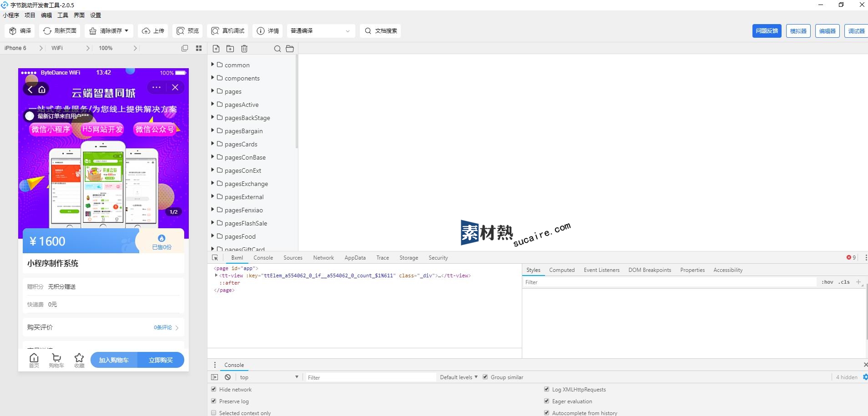Click the styles Filter input field
The image size is (868, 416).
[x=670, y=282]
